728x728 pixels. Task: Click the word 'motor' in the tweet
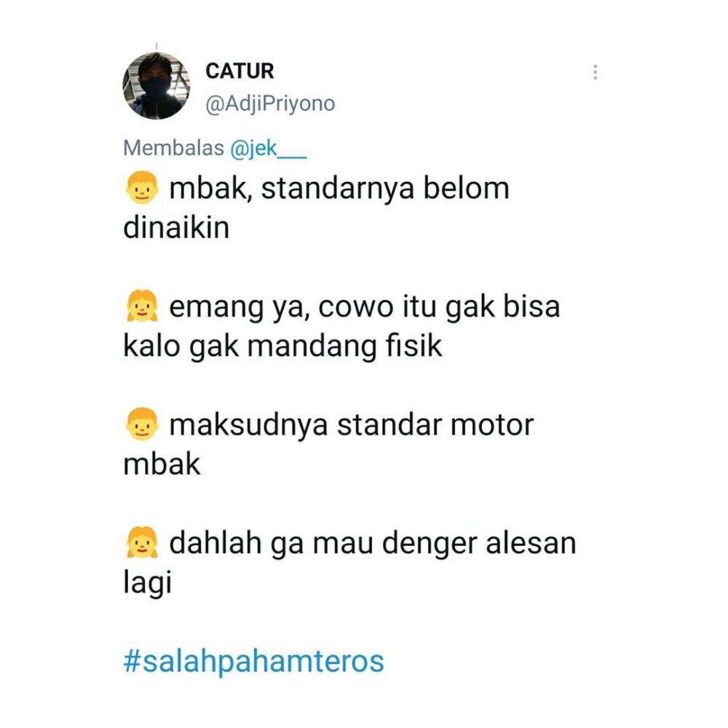[492, 425]
